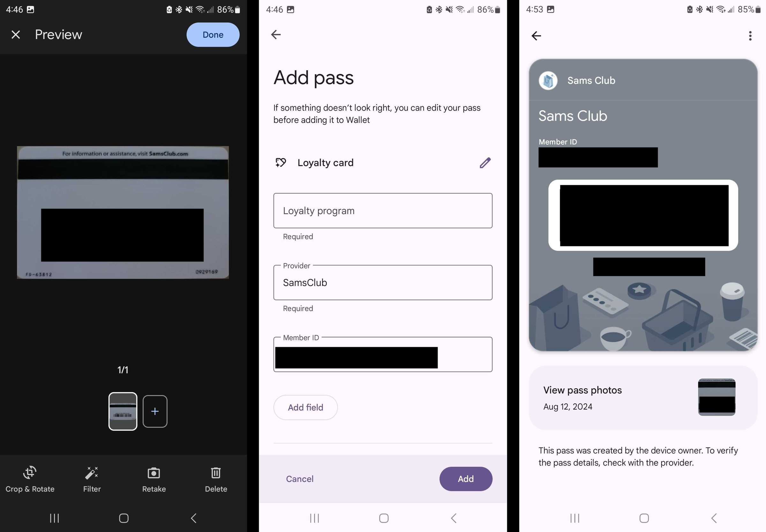Click the Cancel button on Add pass screen

pyautogui.click(x=299, y=478)
